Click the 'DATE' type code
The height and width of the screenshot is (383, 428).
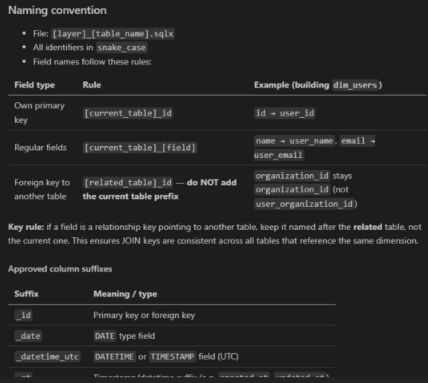105,336
